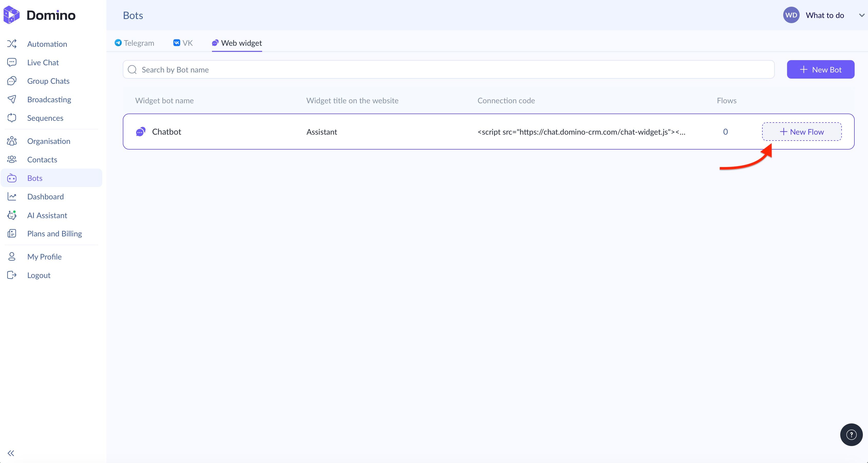Click the Flows column header

coord(726,100)
